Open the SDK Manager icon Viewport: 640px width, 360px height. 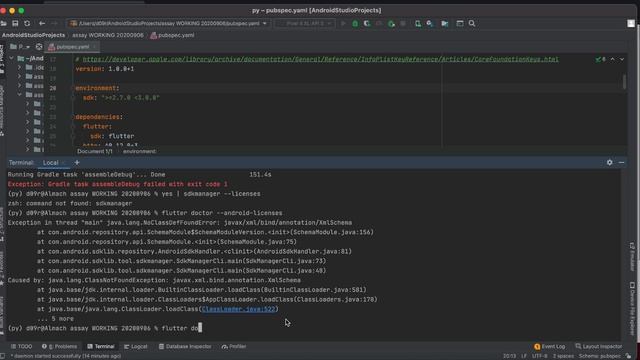click(430, 24)
